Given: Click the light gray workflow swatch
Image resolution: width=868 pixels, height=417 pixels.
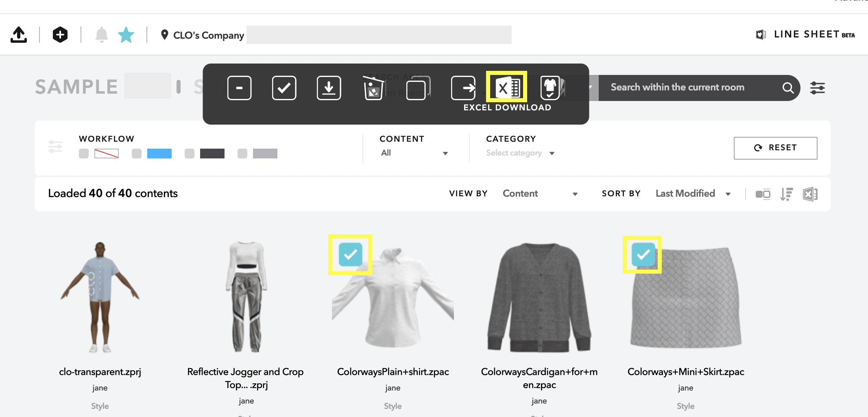Looking at the screenshot, I should tap(265, 154).
